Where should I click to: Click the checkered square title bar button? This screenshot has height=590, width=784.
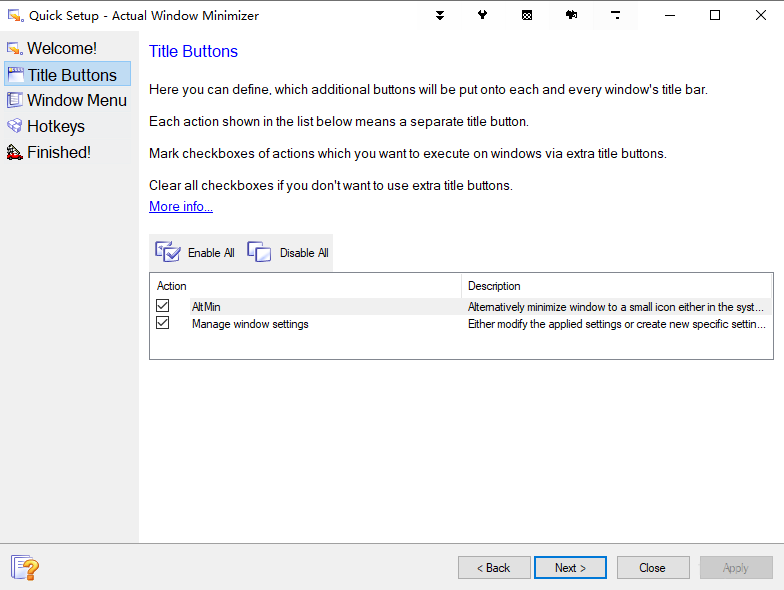(527, 15)
